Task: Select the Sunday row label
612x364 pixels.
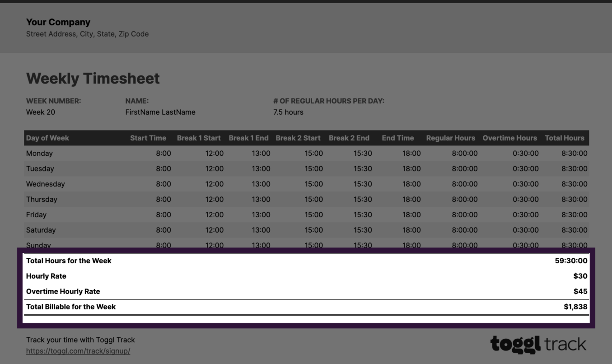Action: point(39,245)
